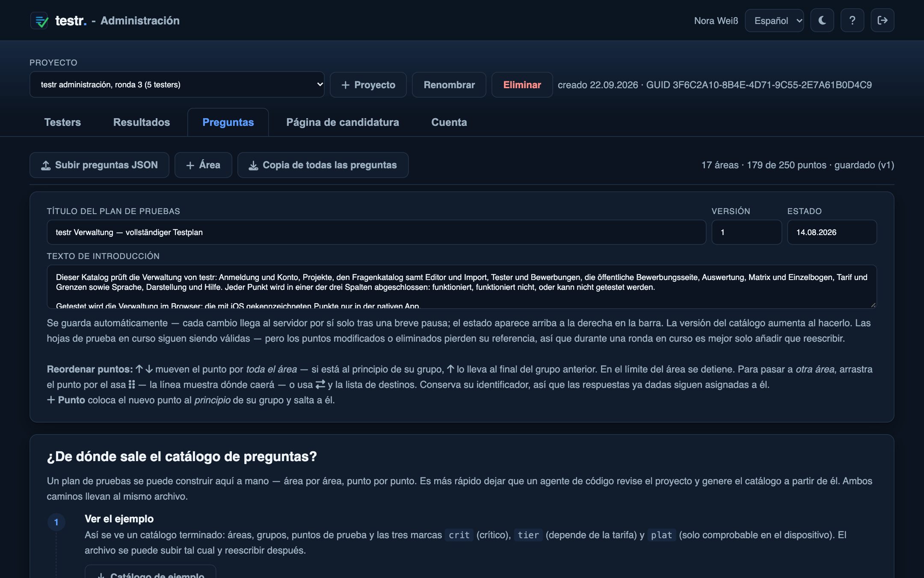Click the 'tier' code tag
The height and width of the screenshot is (578, 924).
pos(528,535)
